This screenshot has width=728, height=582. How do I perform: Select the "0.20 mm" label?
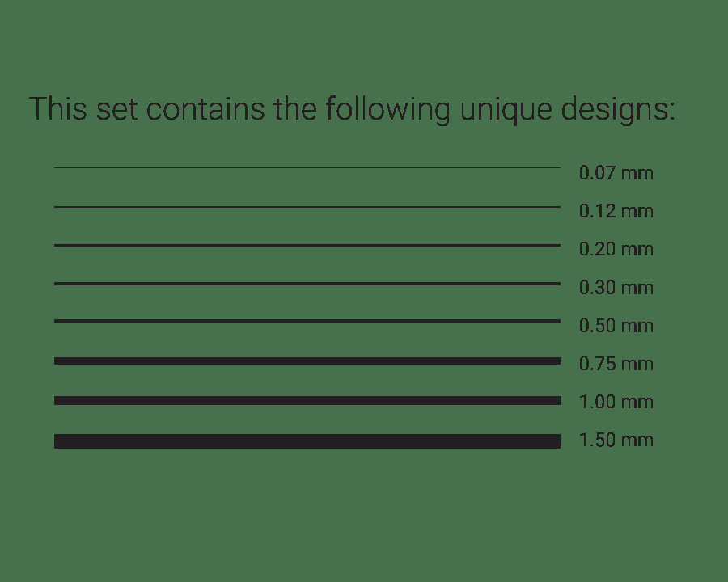pos(616,250)
